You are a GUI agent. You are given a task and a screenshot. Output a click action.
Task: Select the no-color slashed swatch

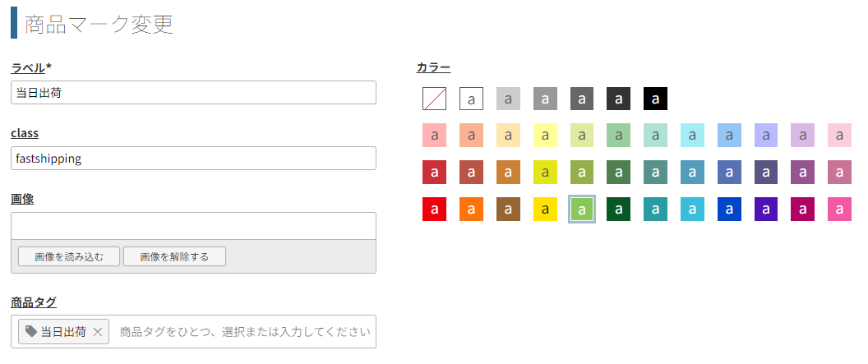[434, 99]
